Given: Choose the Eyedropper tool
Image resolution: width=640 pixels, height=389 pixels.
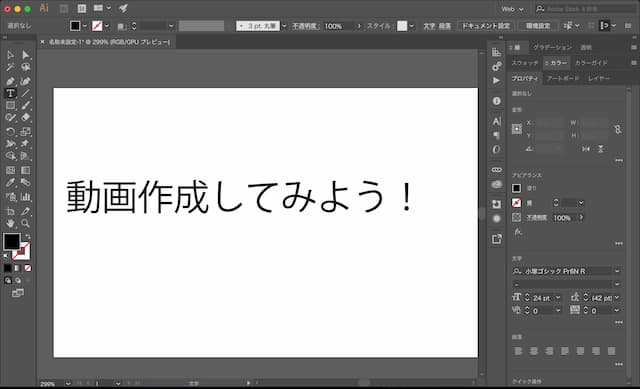Looking at the screenshot, I should (10, 182).
